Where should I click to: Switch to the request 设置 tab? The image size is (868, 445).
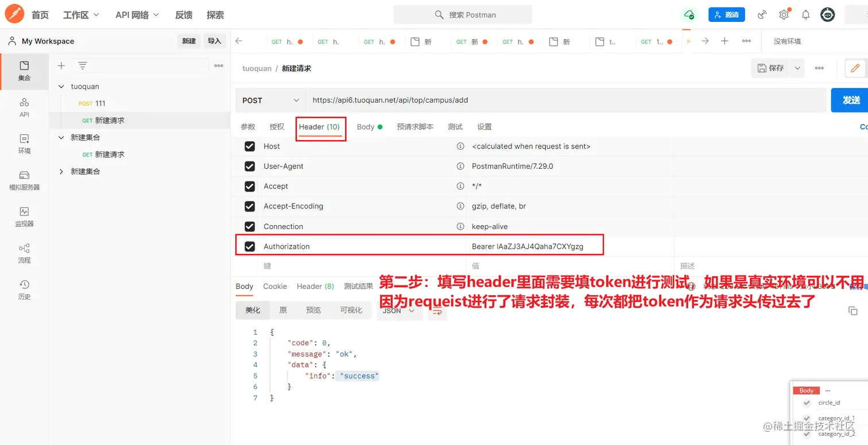point(485,127)
